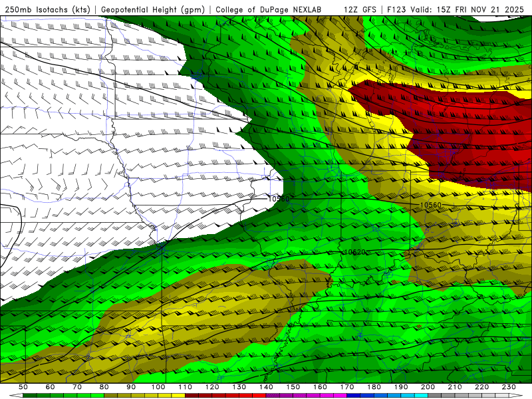The height and width of the screenshot is (399, 532).
Task: Click the 180 value on the color scale
Action: point(374,387)
